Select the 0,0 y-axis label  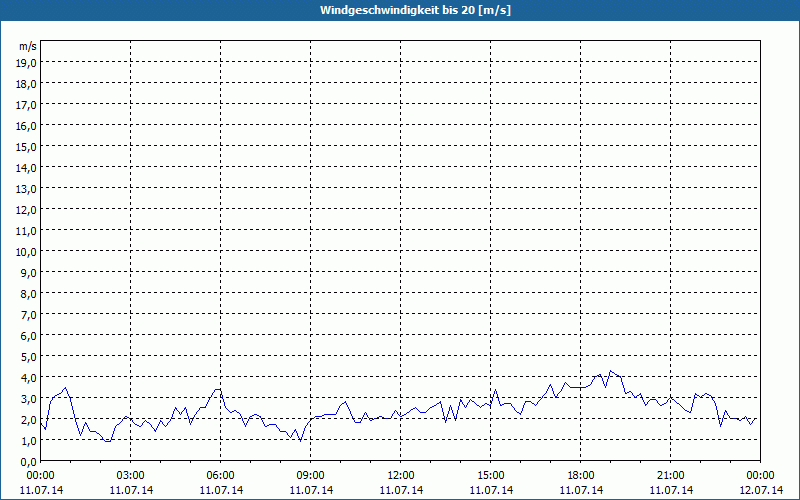pyautogui.click(x=29, y=462)
